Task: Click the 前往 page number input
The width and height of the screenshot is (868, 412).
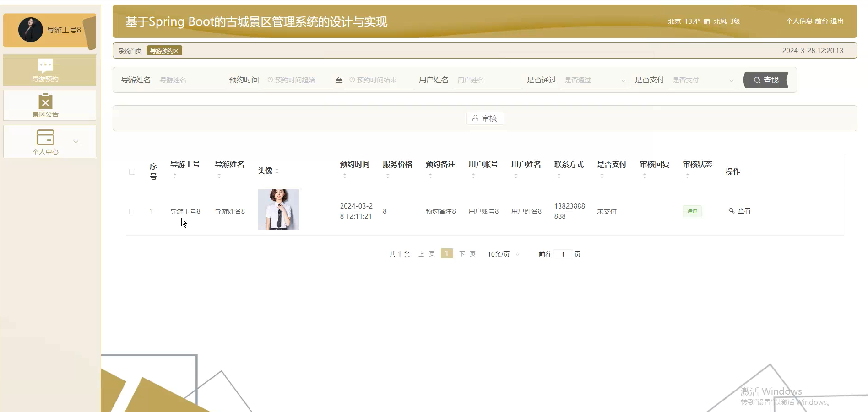Action: pyautogui.click(x=563, y=254)
